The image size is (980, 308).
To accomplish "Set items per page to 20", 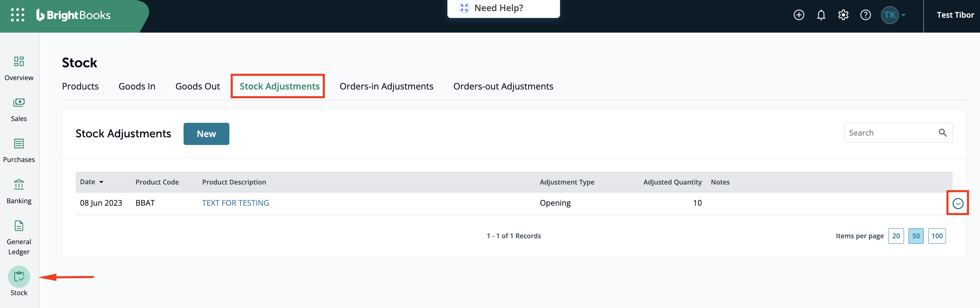I will 896,236.
